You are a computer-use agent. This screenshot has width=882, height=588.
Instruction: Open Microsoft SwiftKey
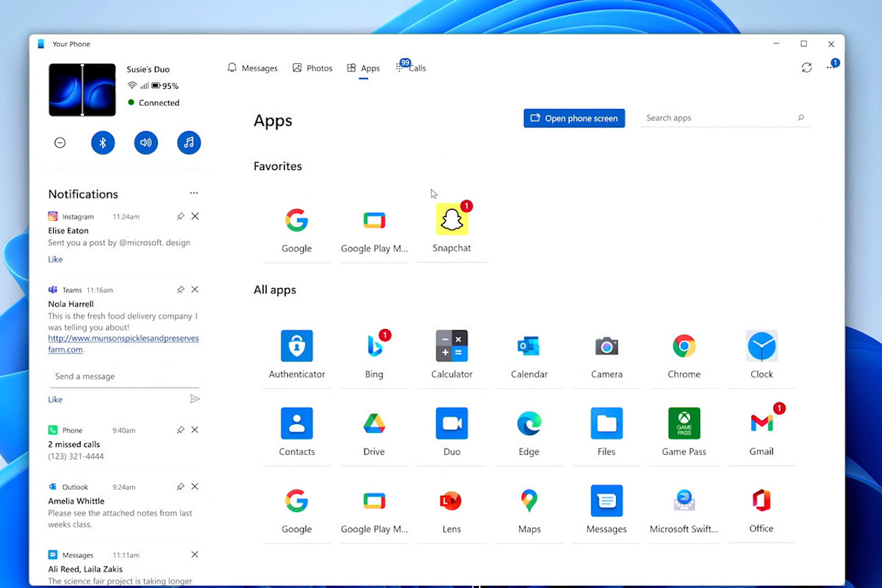tap(684, 501)
